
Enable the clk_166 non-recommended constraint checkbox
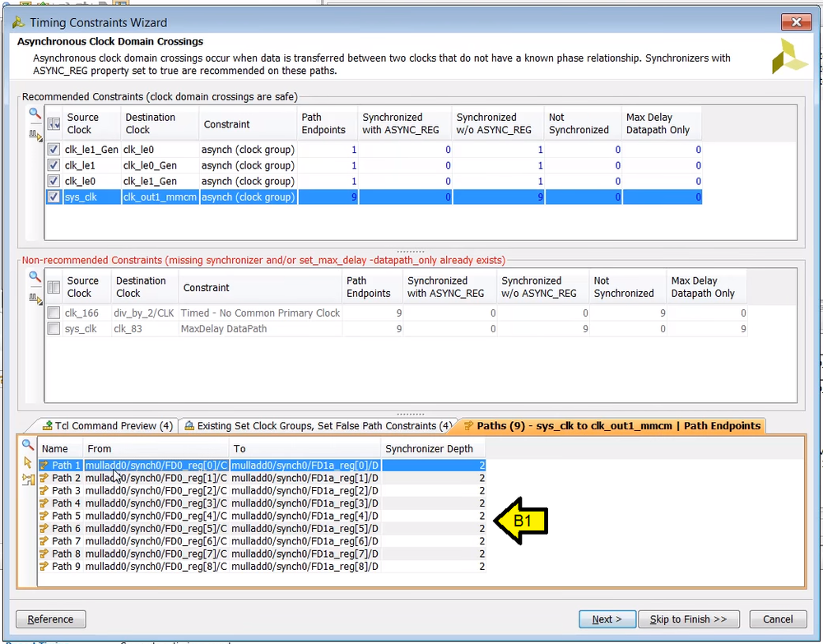[x=53, y=313]
